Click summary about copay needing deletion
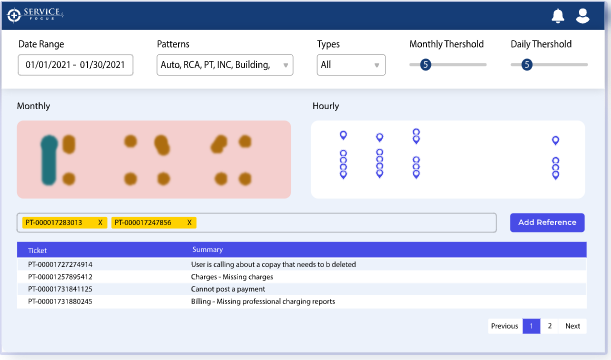The width and height of the screenshot is (611, 360). (x=274, y=264)
